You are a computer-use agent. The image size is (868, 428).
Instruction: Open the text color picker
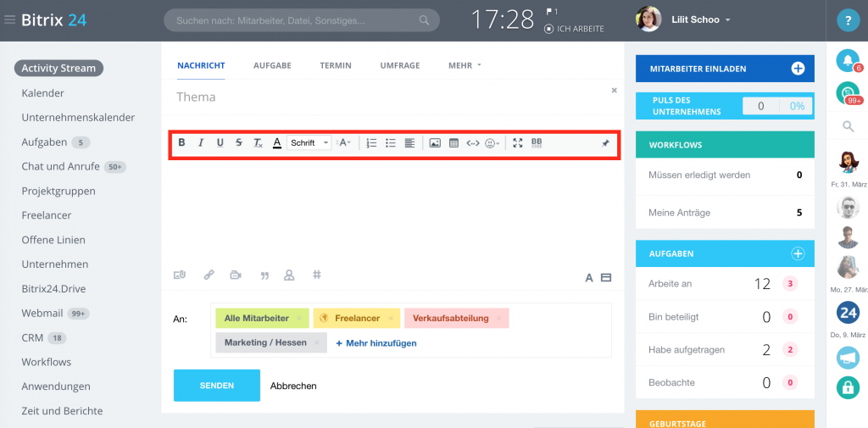click(x=277, y=143)
